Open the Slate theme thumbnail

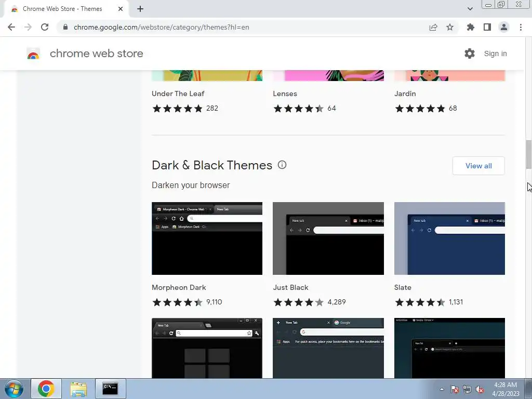[x=449, y=238]
